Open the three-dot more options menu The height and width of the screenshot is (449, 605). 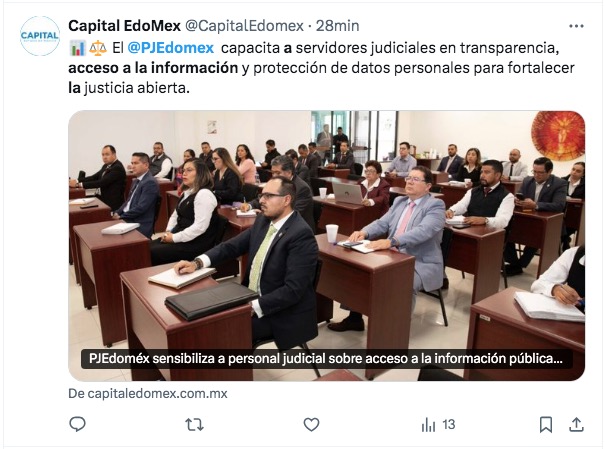pos(576,26)
